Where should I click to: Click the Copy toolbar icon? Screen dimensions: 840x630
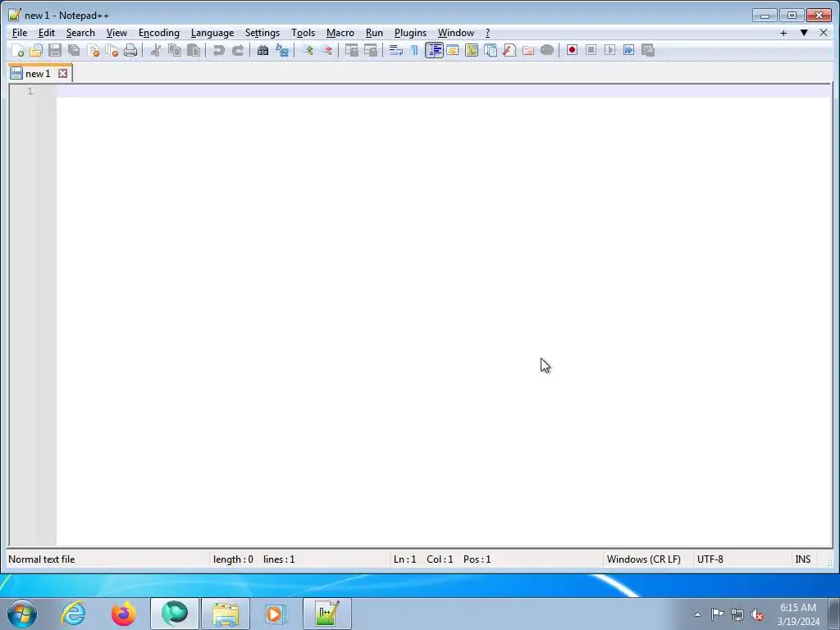175,50
